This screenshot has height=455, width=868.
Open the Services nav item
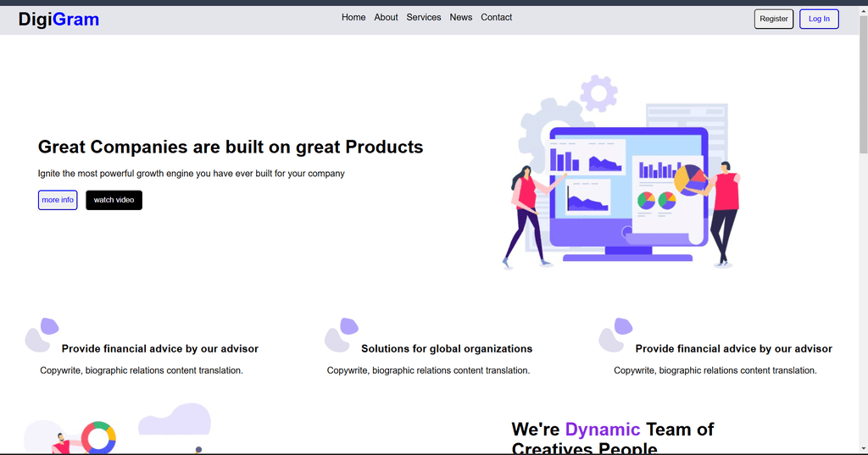tap(424, 17)
